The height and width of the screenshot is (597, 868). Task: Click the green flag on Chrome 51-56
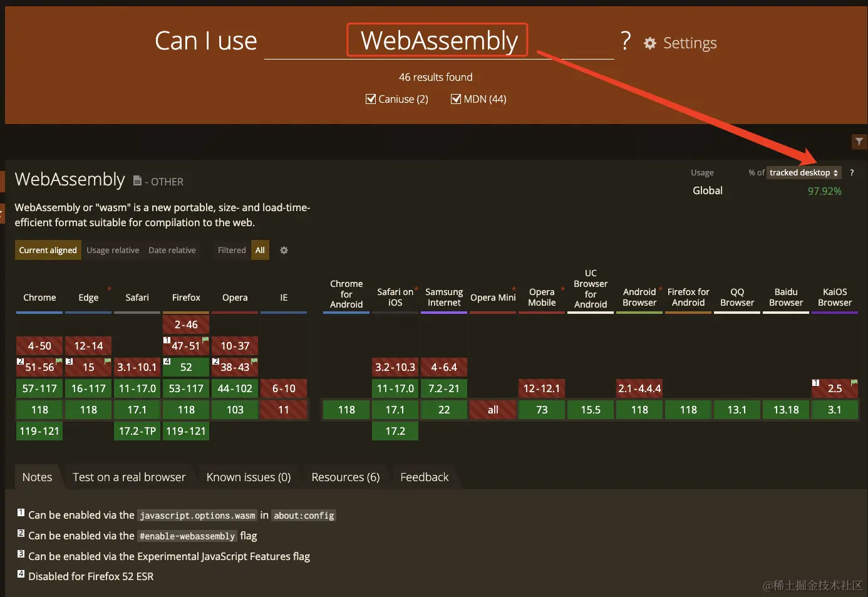point(59,361)
